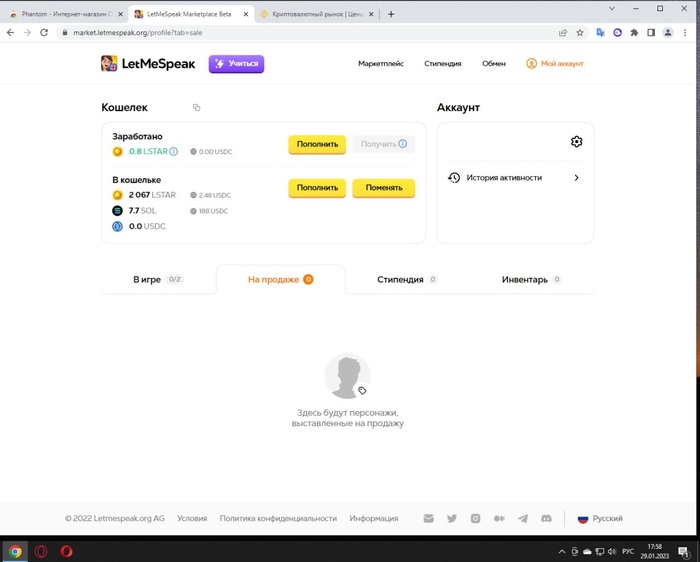Open Telegram icon in footer
Image resolution: width=700 pixels, height=562 pixels.
[x=523, y=518]
